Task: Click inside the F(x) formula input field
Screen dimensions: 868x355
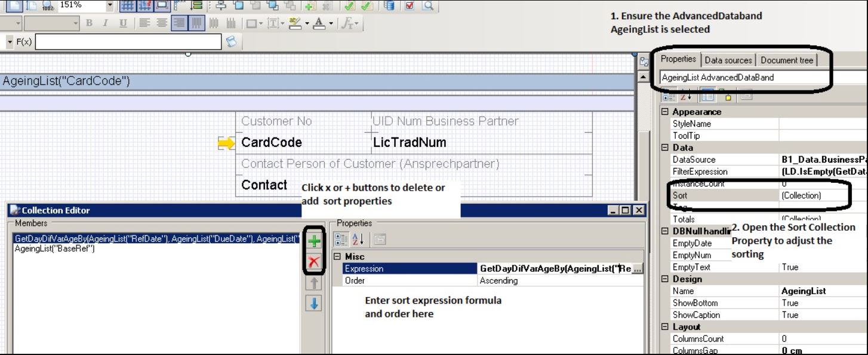Action: coord(128,42)
